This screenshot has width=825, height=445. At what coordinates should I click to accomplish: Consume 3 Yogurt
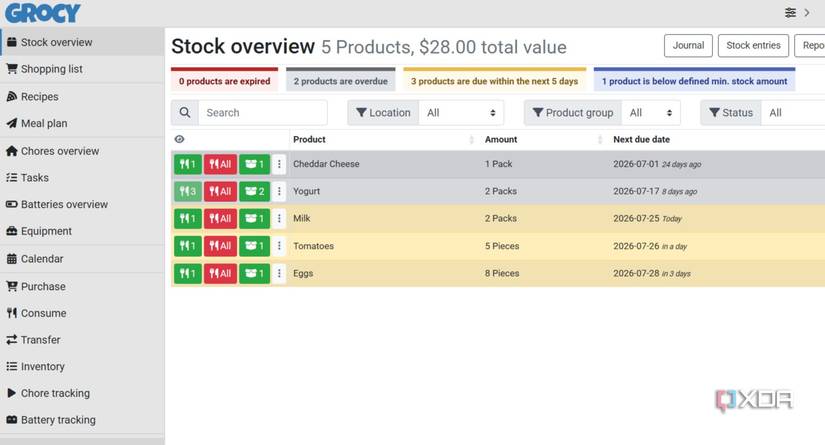pos(188,191)
